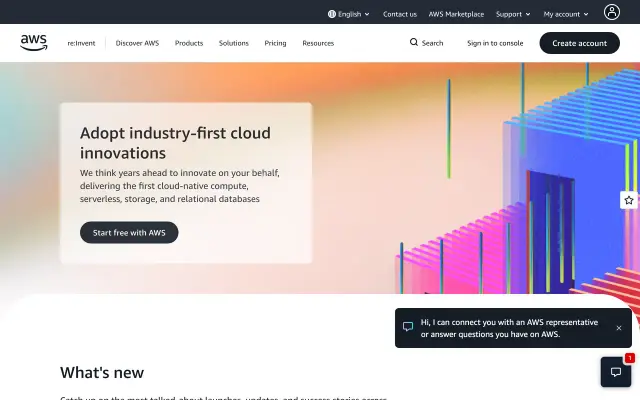Click the chat bubble icon in notification
This screenshot has height=400, width=640.
pos(408,327)
